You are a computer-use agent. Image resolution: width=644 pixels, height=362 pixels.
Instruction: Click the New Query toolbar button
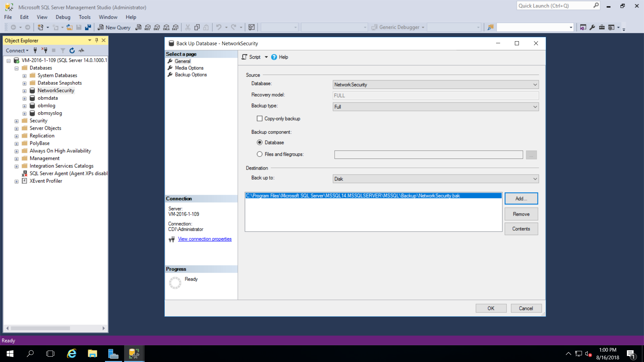click(x=114, y=27)
